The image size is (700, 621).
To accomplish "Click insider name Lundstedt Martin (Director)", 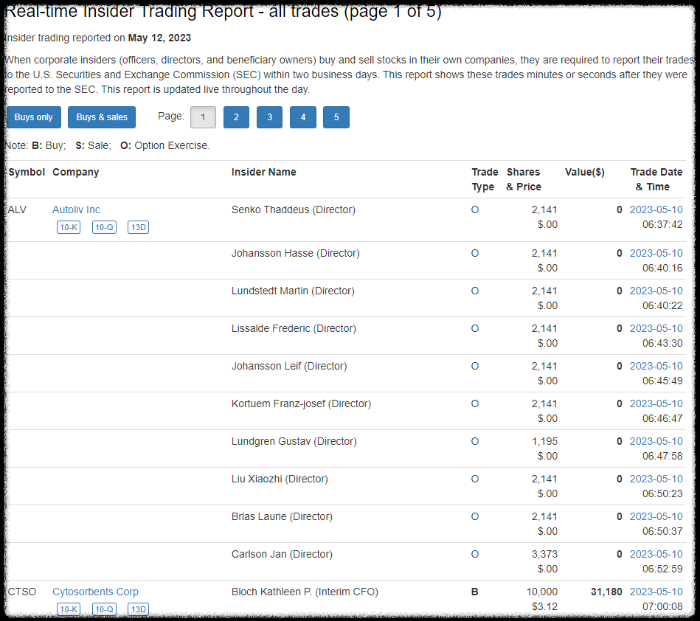I will pos(293,291).
